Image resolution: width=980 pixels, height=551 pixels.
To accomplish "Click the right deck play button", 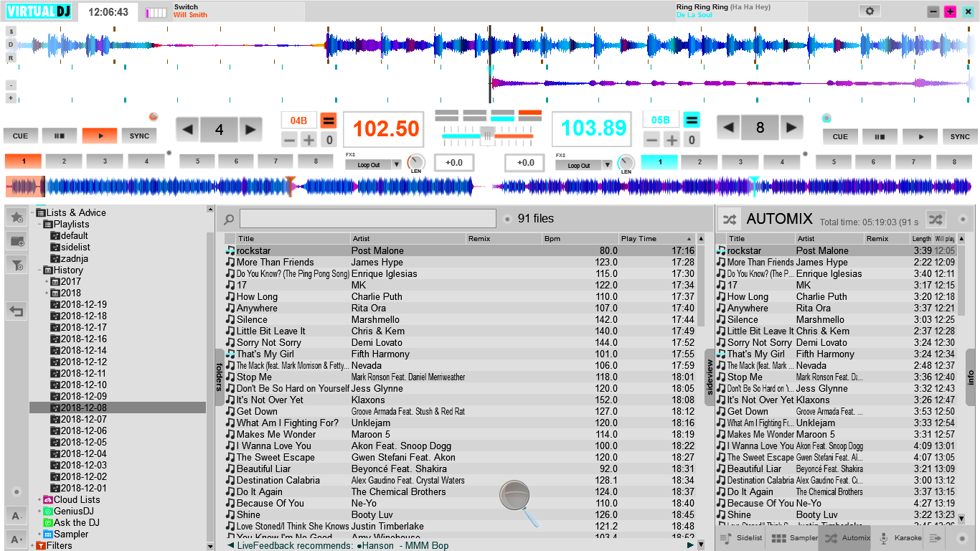I will pos(920,136).
